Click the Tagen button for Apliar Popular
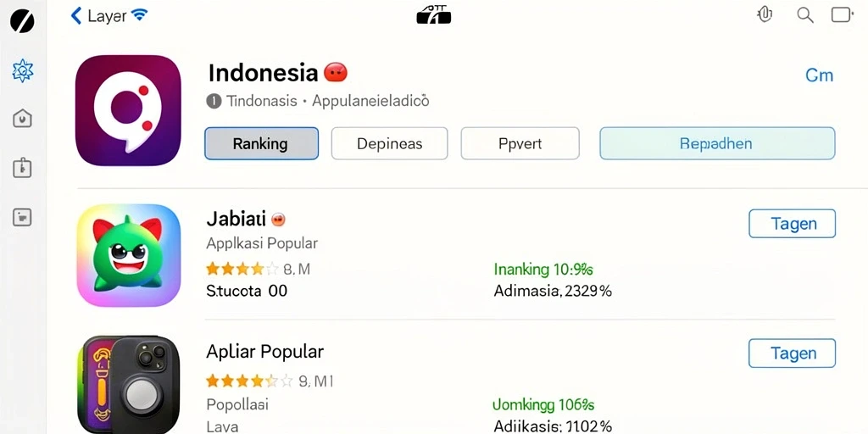The width and height of the screenshot is (868, 434). click(x=793, y=353)
